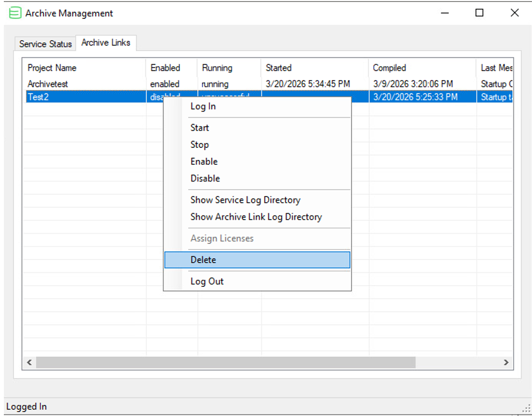
Task: Click the Enabled column header
Action: coord(172,68)
